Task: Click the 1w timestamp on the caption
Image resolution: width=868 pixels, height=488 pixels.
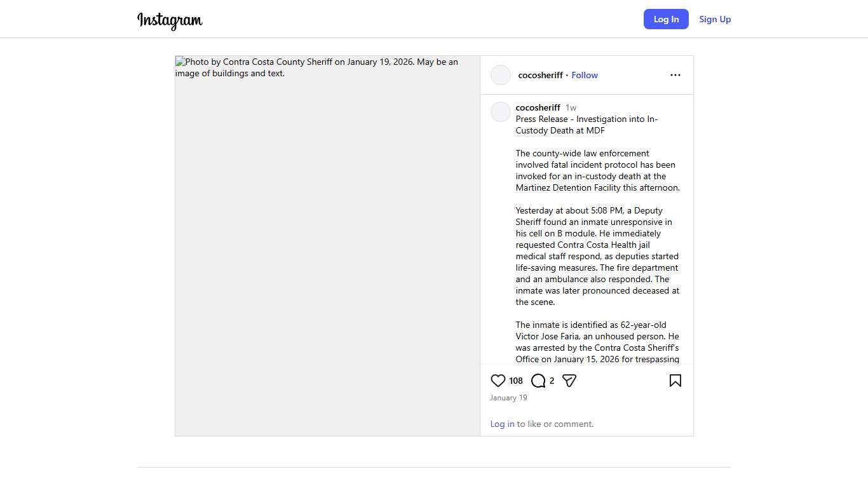Action: pyautogui.click(x=571, y=107)
